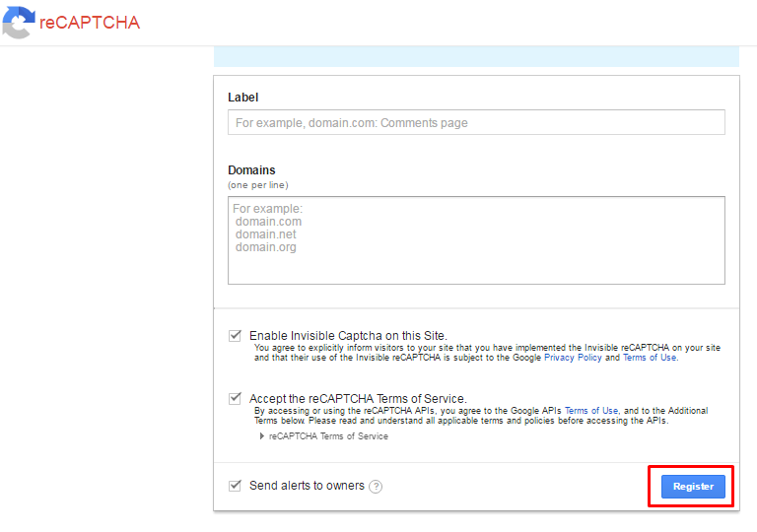Screen dimensions: 757x532
Task: Click the reCAPTCHA logo icon
Action: point(19,23)
